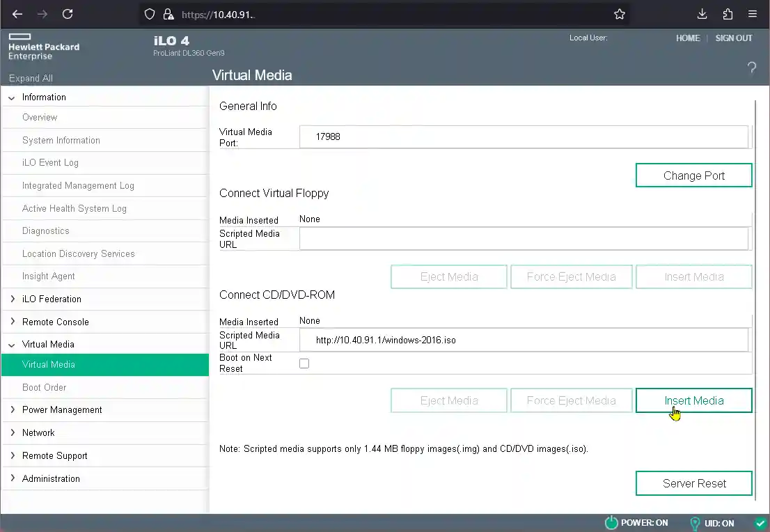Open the Overview page
770x532 pixels.
coord(105,118)
